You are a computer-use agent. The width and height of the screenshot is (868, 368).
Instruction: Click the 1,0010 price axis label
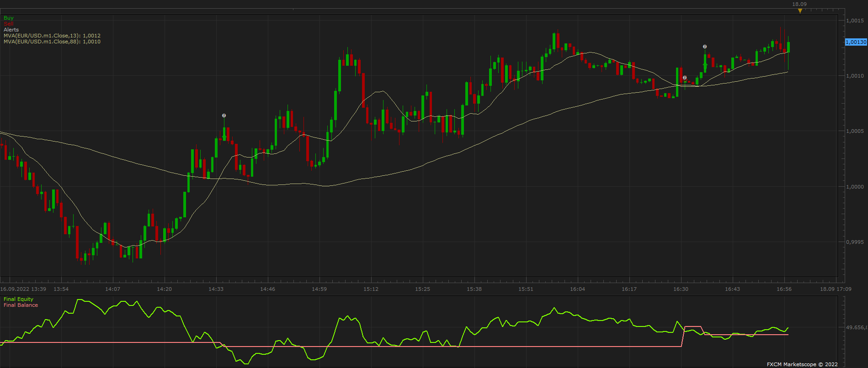point(855,76)
